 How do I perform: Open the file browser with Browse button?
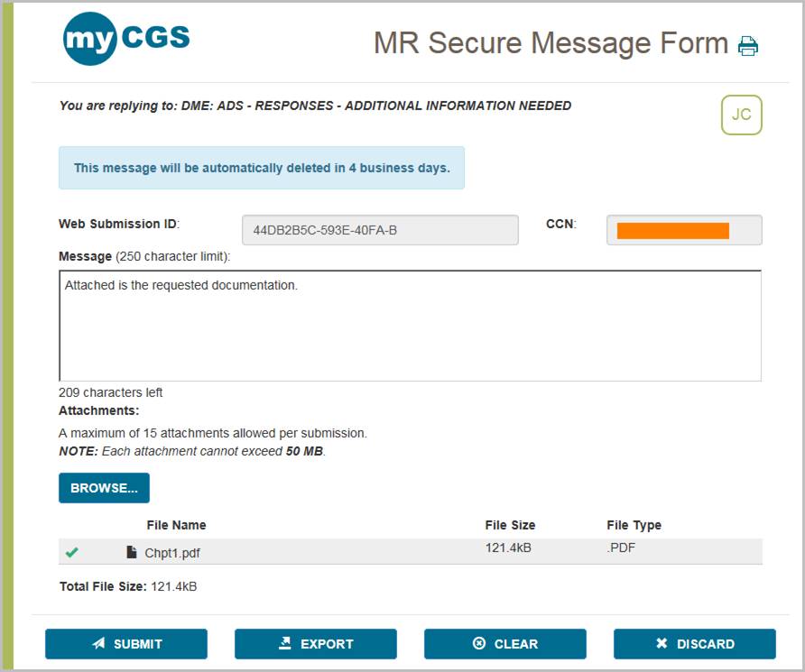pos(104,487)
